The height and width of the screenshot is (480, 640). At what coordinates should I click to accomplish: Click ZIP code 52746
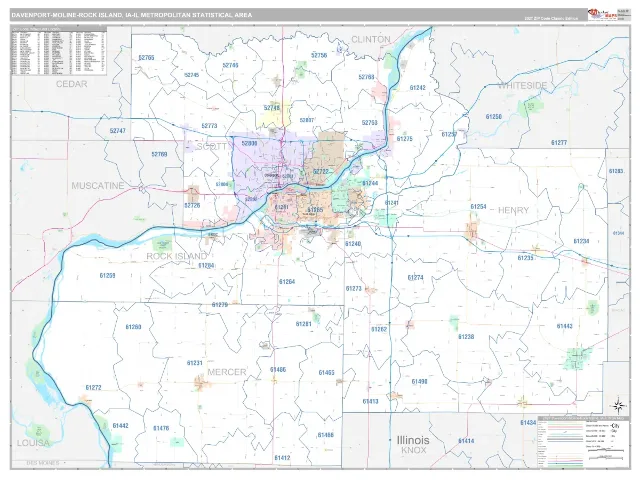pyautogui.click(x=230, y=65)
